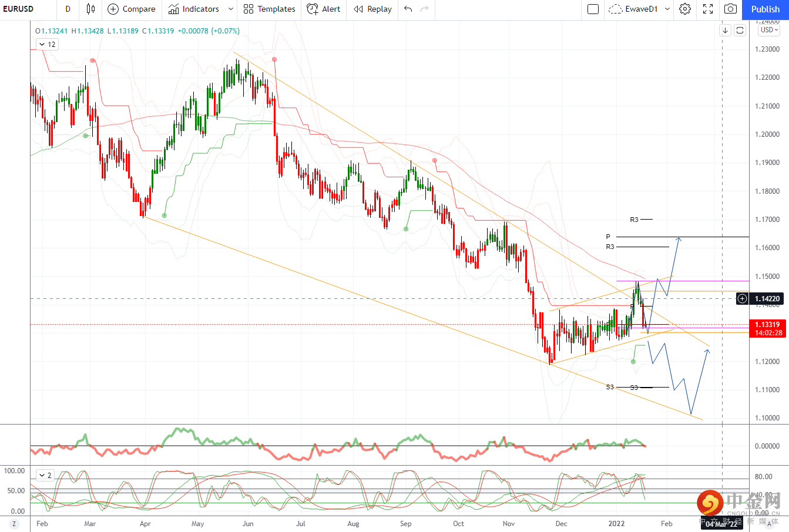Click the Compare plus-circle icon
Viewport: 789px width, 532px height.
pos(113,9)
